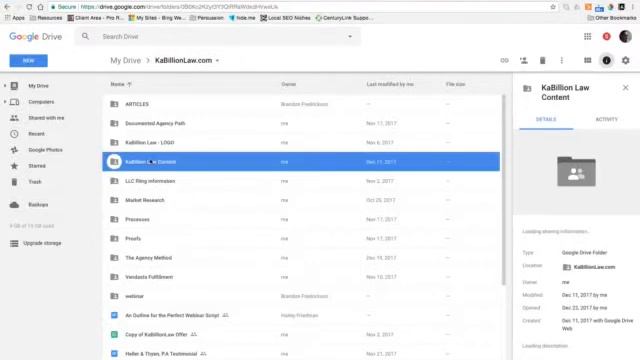The height and width of the screenshot is (360, 640).
Task: Select the ARTICLES folder row
Action: tap(301, 104)
